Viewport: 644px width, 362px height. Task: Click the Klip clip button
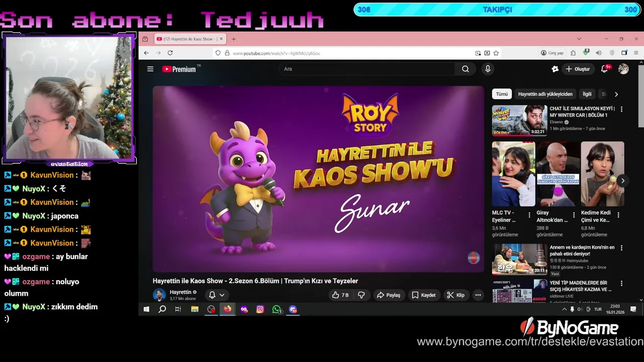(456, 295)
